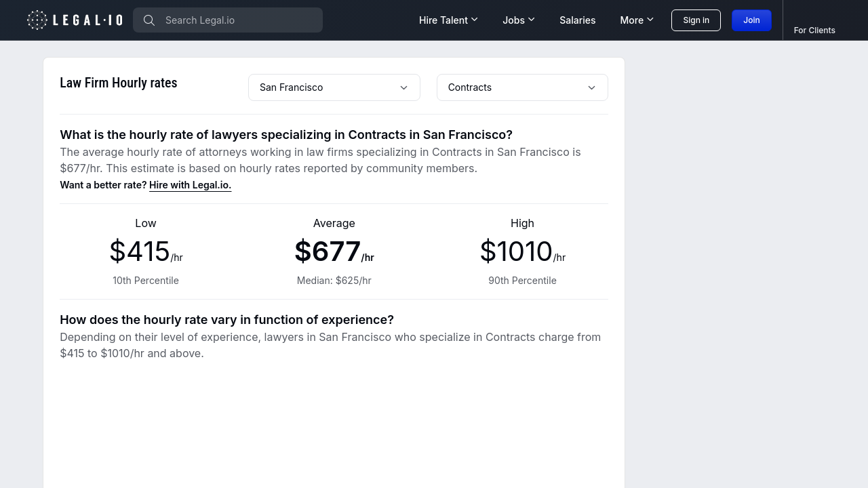868x488 pixels.
Task: Click the blue Join button
Action: point(751,20)
